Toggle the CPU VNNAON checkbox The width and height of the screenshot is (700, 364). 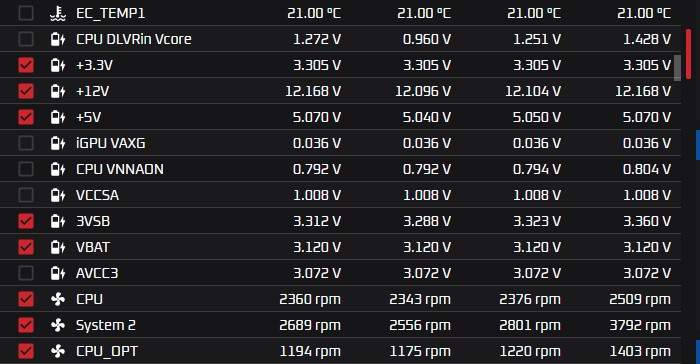26,169
